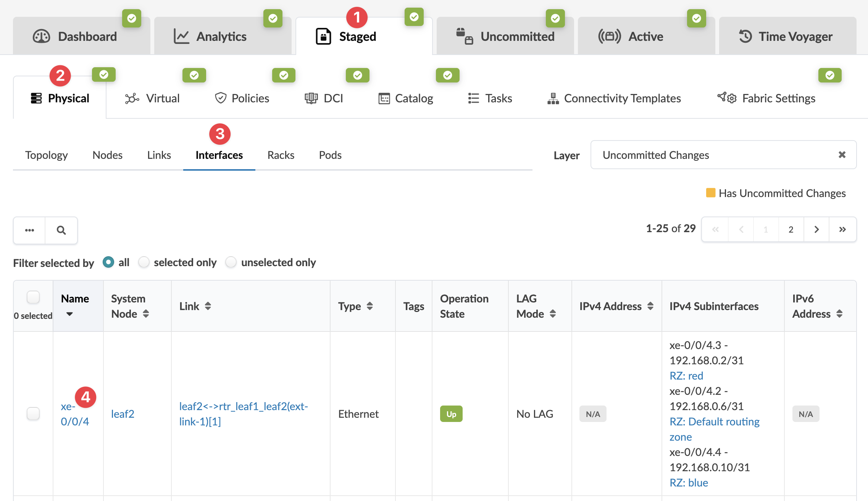Toggle the Name column sort caret
This screenshot has width=868, height=501.
tap(69, 314)
